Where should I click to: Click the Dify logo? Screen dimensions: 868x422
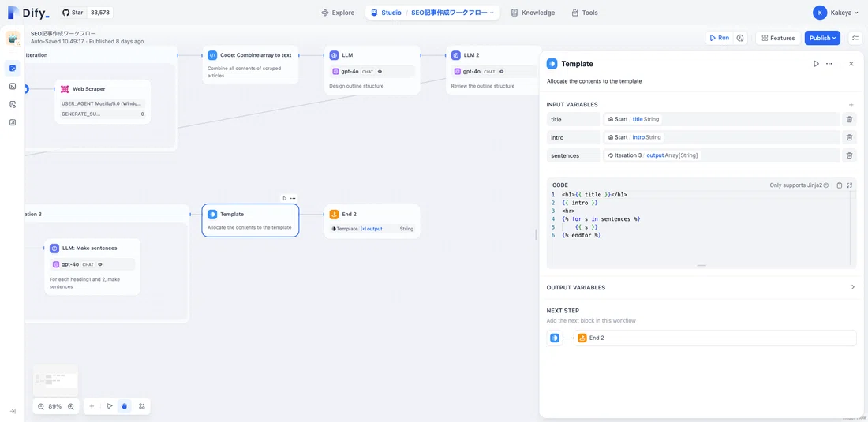click(28, 12)
